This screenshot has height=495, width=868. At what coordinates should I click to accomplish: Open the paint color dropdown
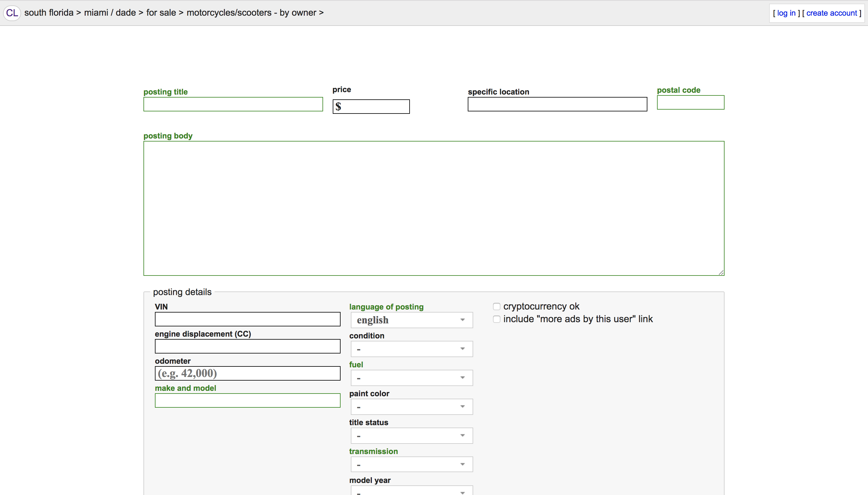coord(412,406)
